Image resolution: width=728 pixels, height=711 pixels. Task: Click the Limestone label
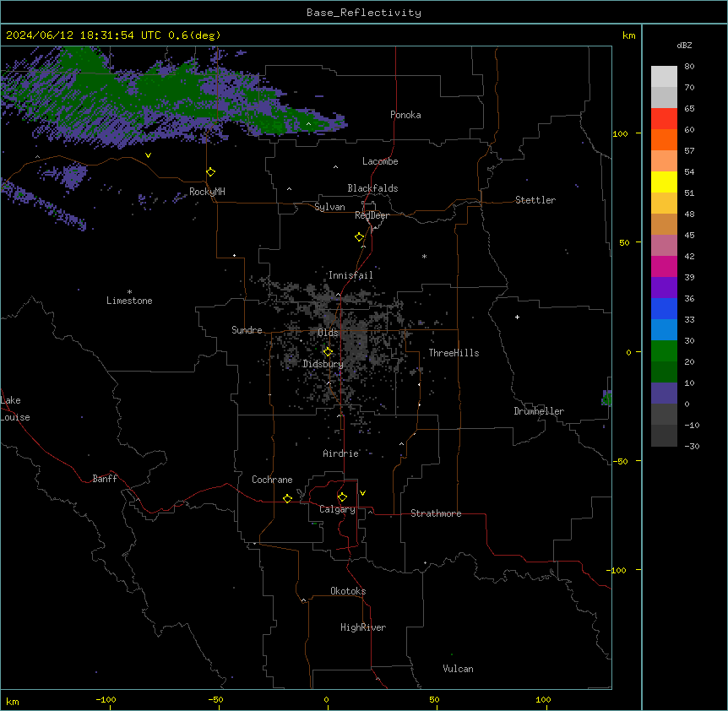pos(129,301)
